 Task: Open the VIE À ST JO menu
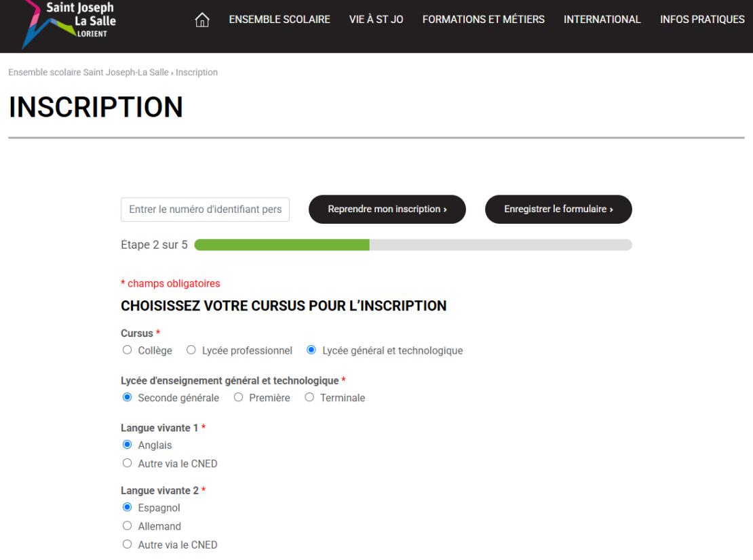tap(376, 20)
